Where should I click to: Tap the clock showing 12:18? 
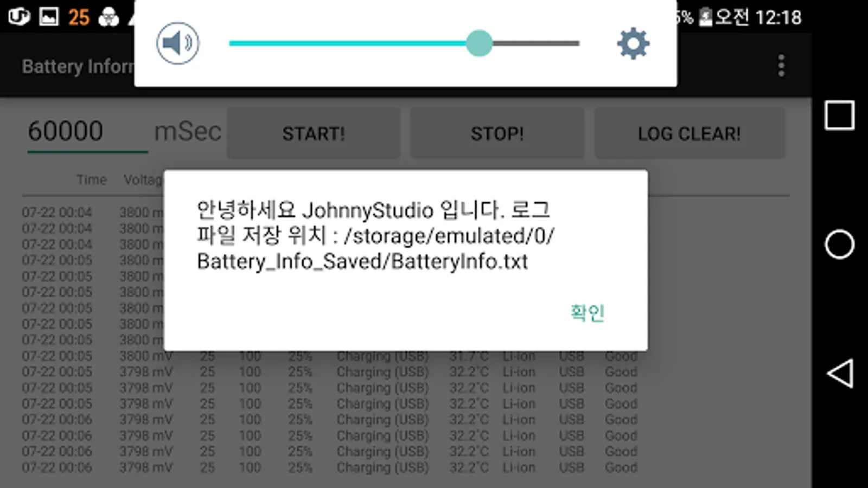coord(778,17)
